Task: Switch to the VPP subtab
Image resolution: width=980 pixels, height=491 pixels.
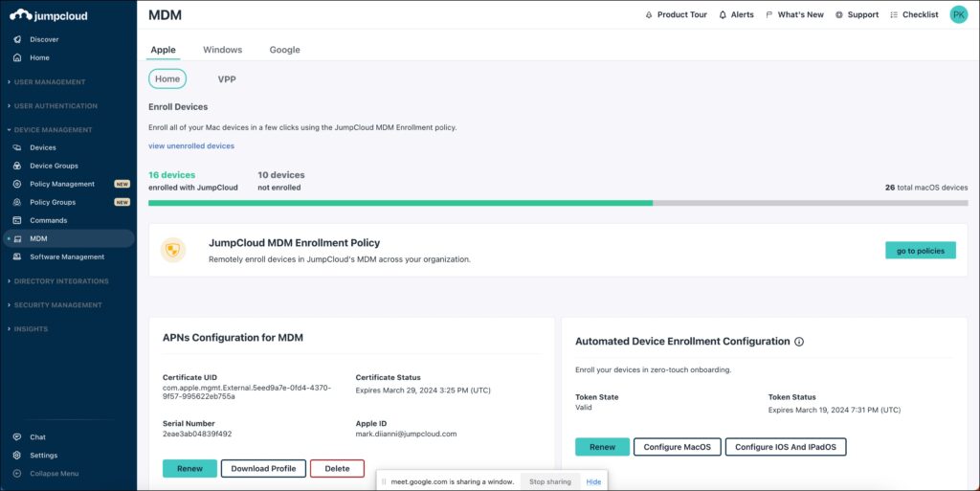Action: pyautogui.click(x=227, y=79)
